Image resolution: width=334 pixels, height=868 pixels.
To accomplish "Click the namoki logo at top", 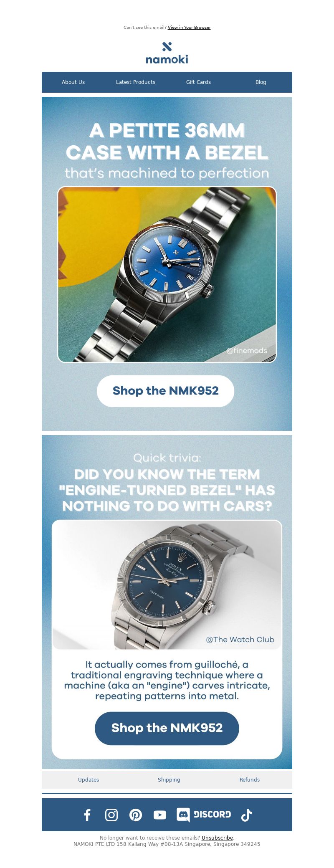I will click(167, 53).
